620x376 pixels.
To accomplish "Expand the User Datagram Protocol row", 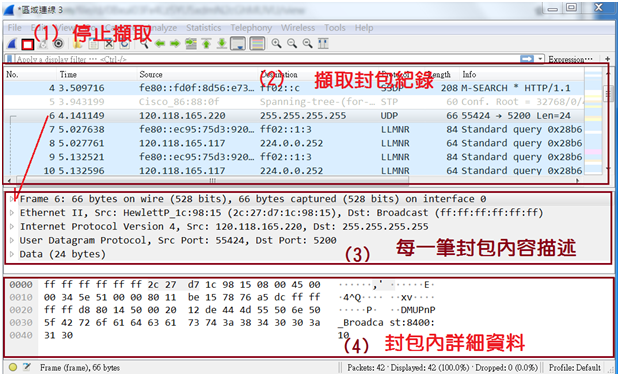I will pos(12,240).
